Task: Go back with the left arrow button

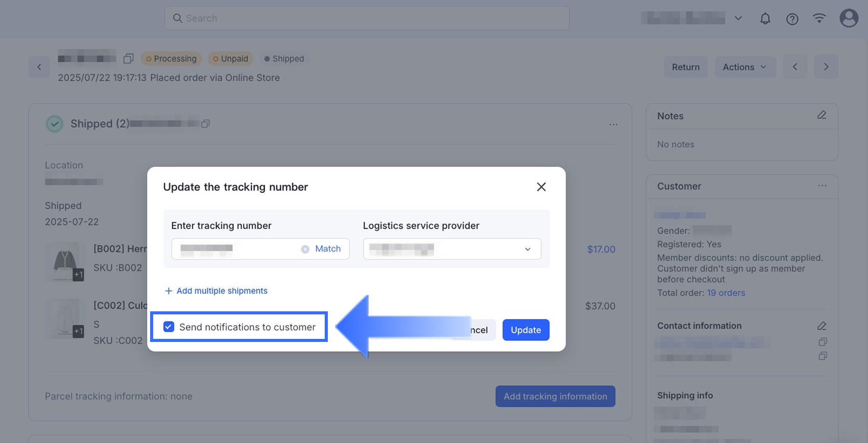Action: point(39,67)
